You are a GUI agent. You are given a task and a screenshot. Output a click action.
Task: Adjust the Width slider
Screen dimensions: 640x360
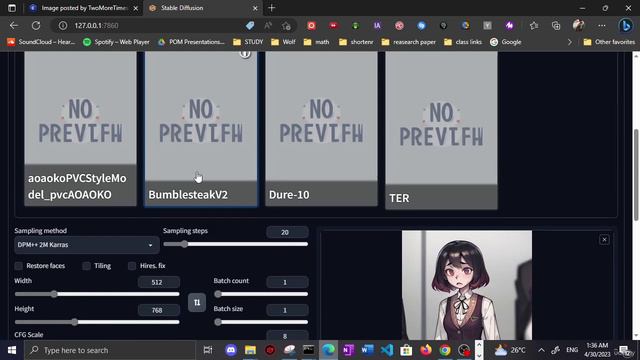[97, 294]
